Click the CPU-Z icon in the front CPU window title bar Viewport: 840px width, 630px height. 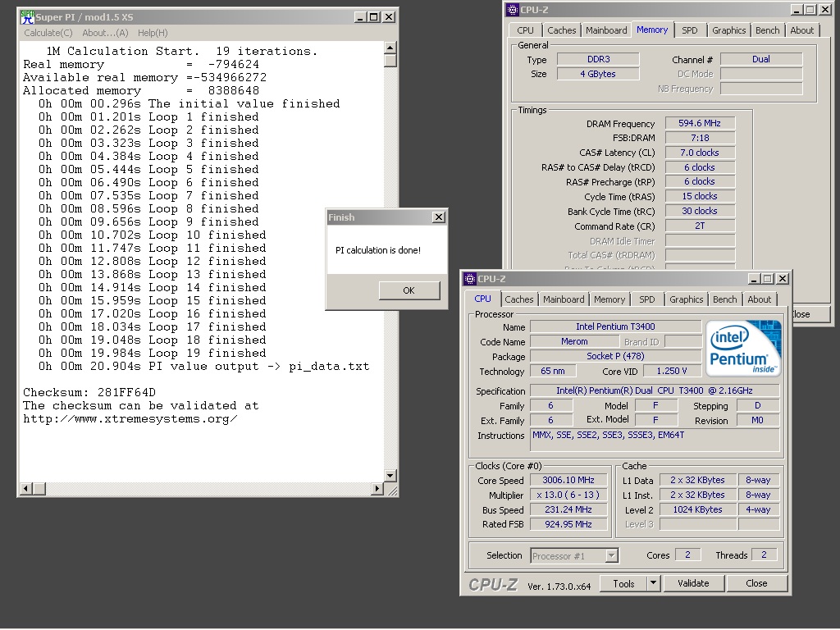[x=470, y=279]
